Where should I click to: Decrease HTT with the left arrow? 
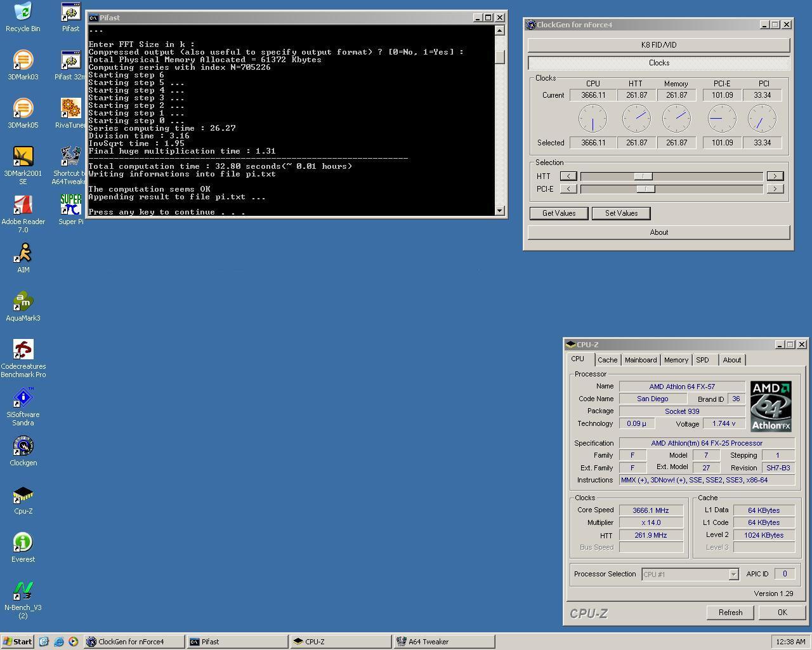click(568, 176)
